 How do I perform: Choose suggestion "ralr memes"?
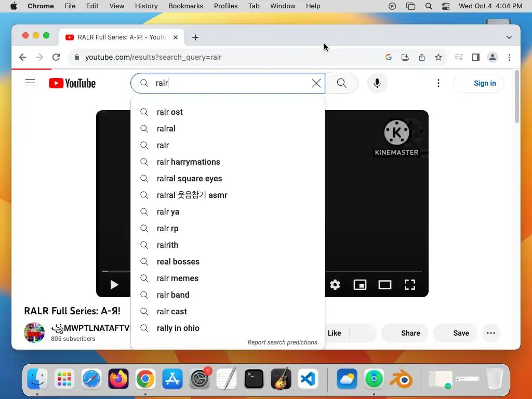228,278
